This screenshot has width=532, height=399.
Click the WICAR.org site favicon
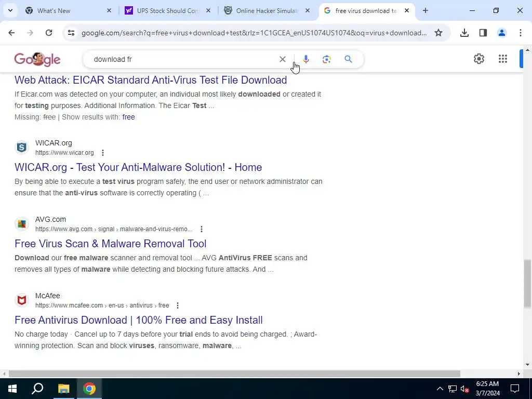tap(22, 148)
